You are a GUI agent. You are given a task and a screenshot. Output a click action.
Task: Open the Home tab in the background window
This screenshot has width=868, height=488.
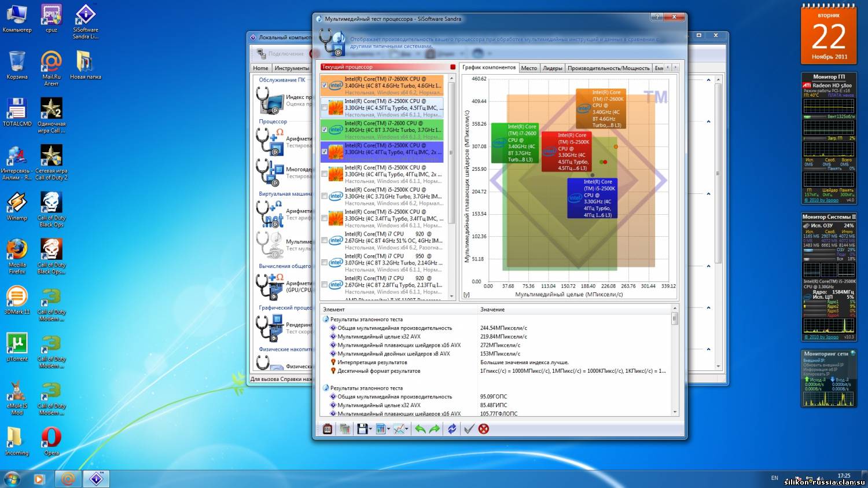[260, 68]
